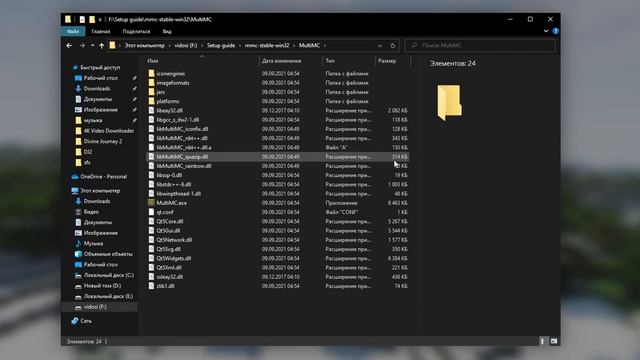The width and height of the screenshot is (640, 360).
Task: Select file Qt5Core.dll
Action: point(170,221)
